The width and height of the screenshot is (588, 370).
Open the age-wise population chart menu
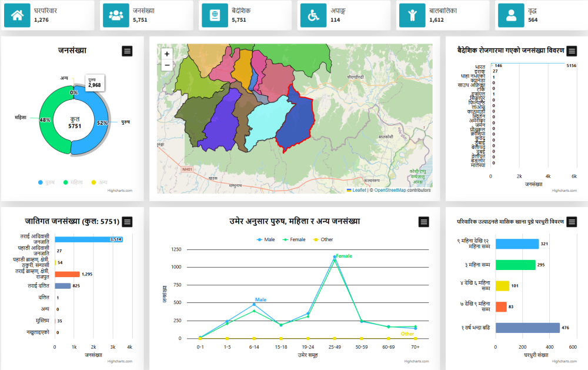[x=423, y=222]
